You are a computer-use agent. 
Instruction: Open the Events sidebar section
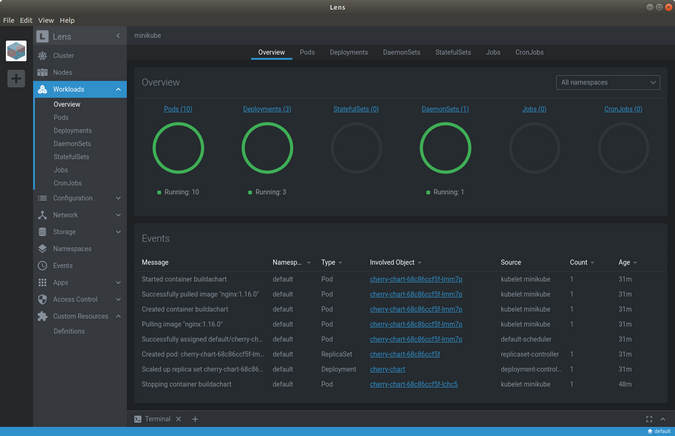pyautogui.click(x=62, y=266)
